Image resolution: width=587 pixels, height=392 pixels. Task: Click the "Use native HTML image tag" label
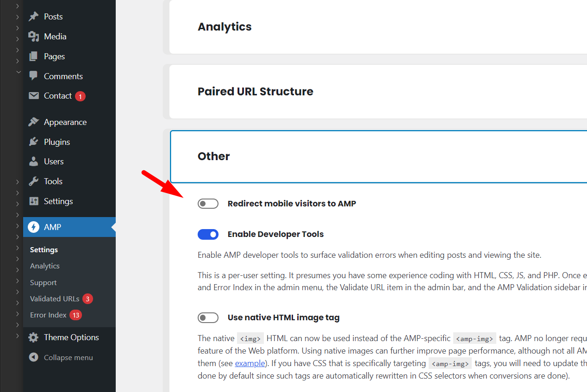283,318
